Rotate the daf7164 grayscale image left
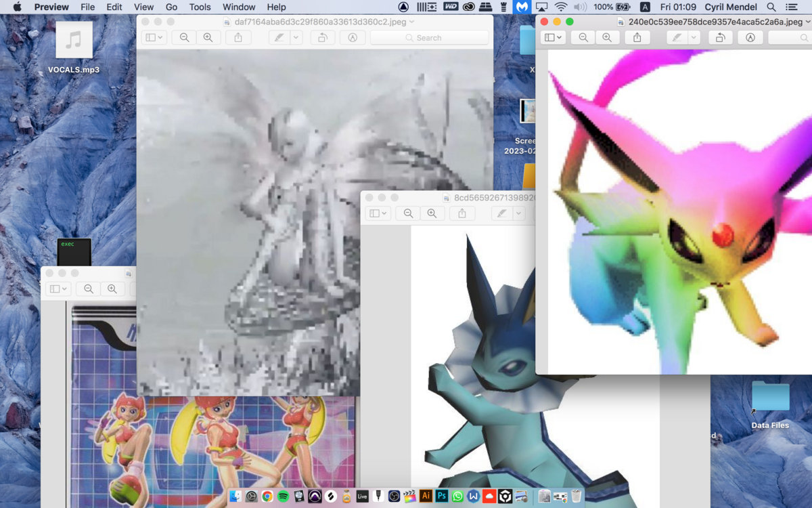Viewport: 812px width, 508px height. click(323, 38)
